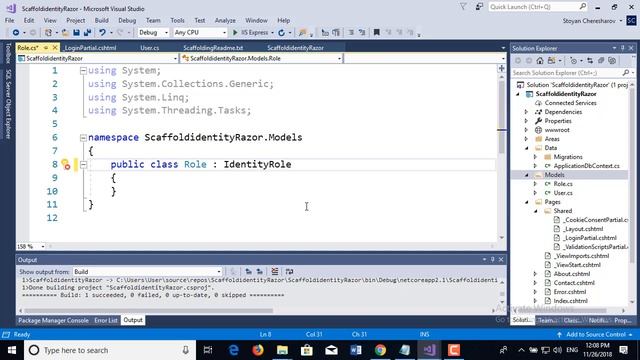Click the notifications flag icon in the title bar
This screenshot has height=360, width=640.
click(x=463, y=7)
